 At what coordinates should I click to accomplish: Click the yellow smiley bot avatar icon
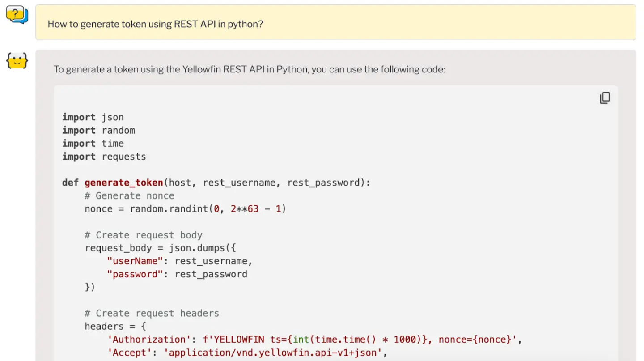tap(17, 61)
